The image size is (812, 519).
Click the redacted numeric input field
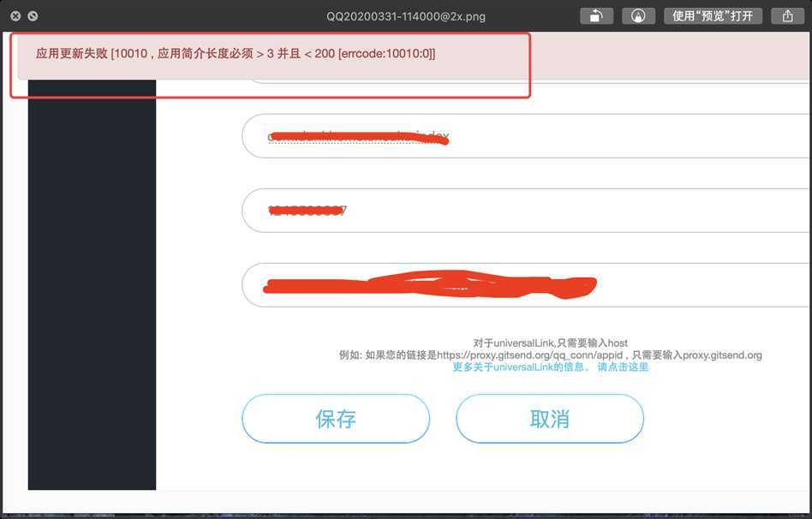526,211
